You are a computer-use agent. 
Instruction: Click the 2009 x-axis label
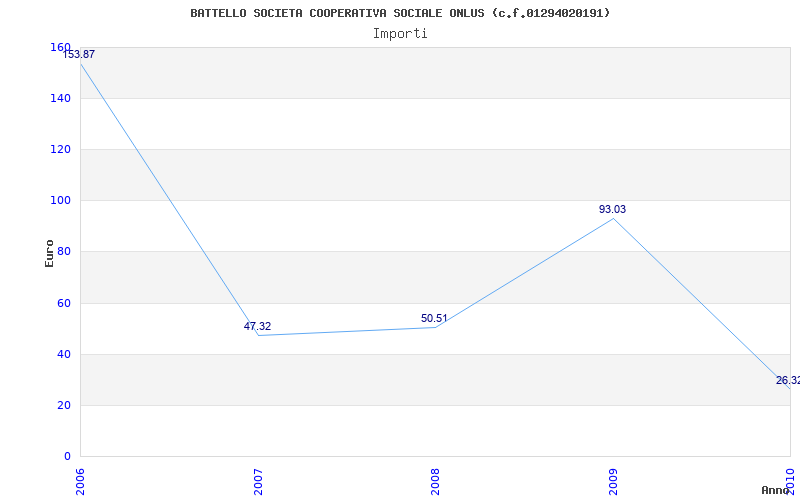[x=613, y=482]
